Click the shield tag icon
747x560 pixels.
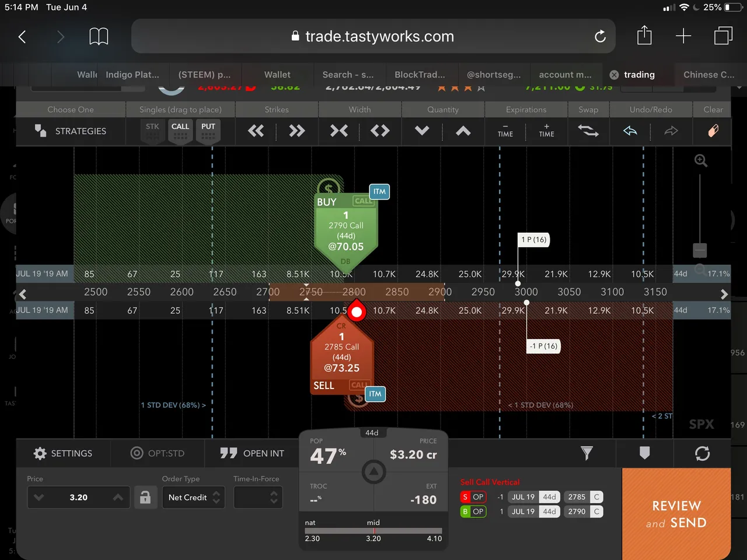[x=645, y=453]
